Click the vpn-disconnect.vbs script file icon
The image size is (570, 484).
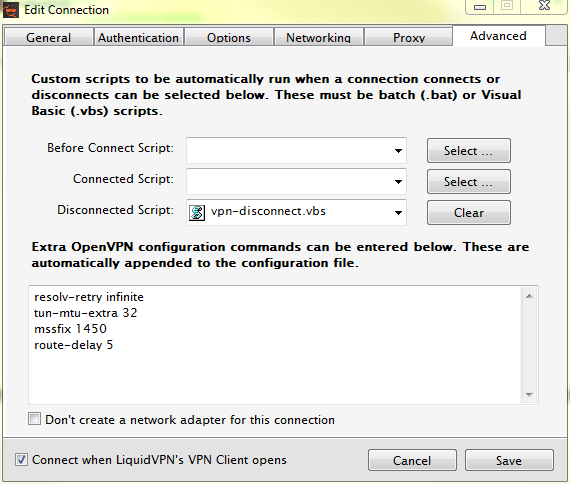click(197, 212)
